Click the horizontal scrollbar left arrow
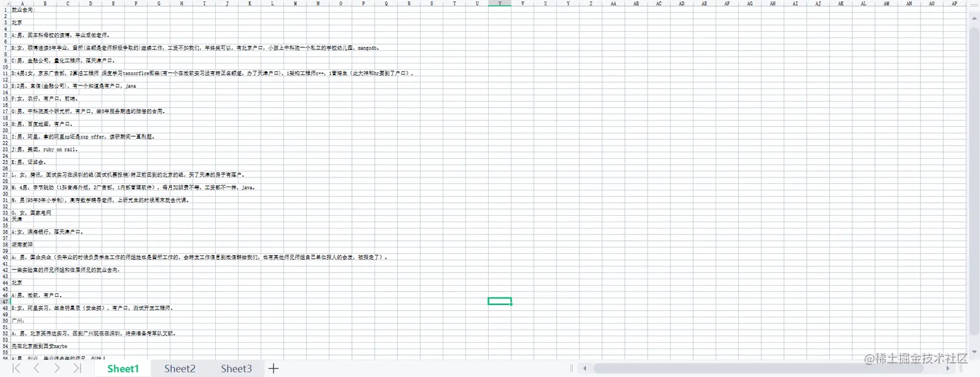 585,368
